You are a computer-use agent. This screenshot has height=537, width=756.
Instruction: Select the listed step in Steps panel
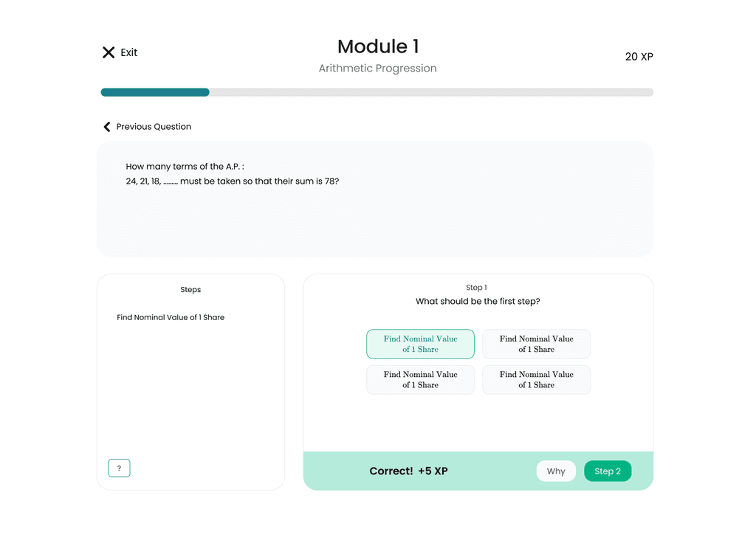(171, 317)
